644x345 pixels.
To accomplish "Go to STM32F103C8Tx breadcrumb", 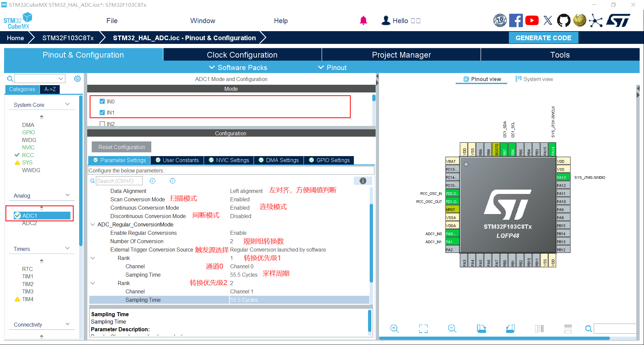I will (68, 38).
